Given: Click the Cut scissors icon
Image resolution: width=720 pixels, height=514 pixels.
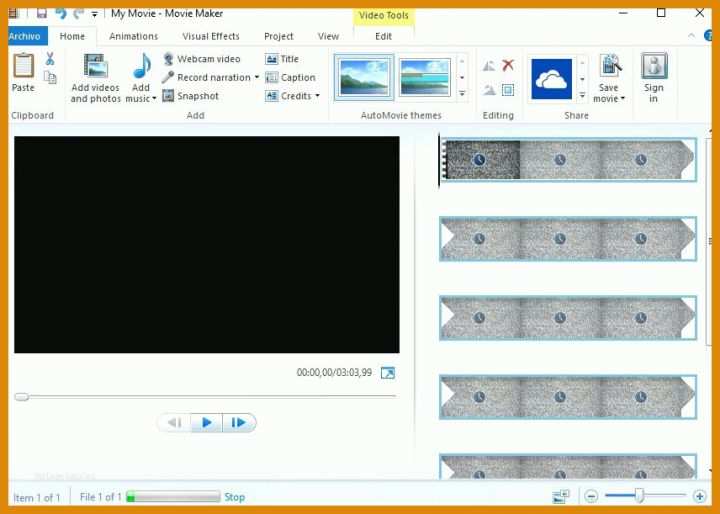Looking at the screenshot, I should pos(50,59).
